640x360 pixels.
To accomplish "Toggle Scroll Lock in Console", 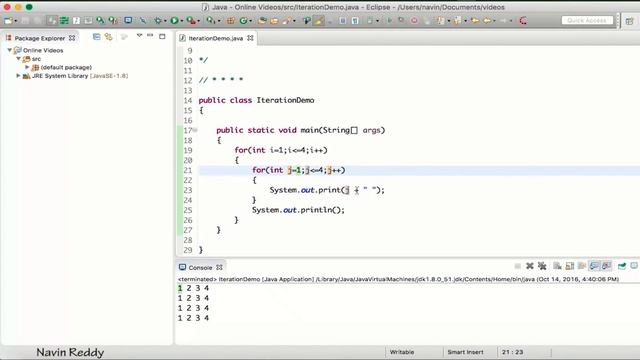I will pyautogui.click(x=569, y=266).
